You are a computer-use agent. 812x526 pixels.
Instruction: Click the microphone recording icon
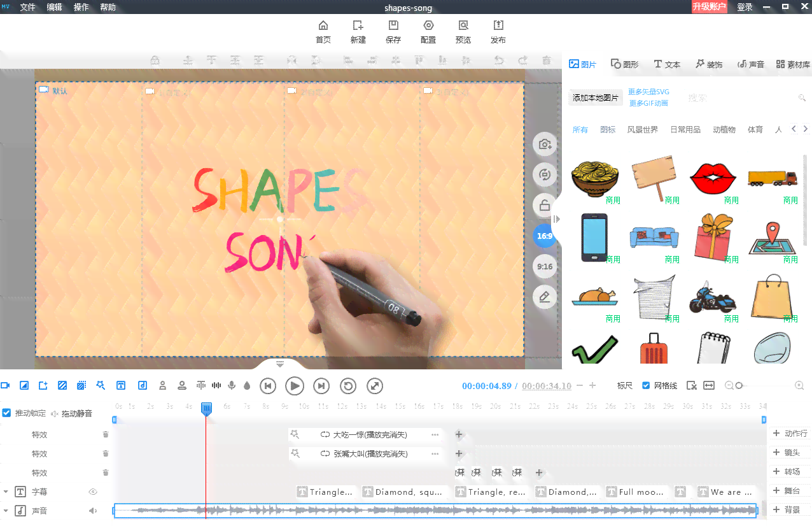click(232, 385)
